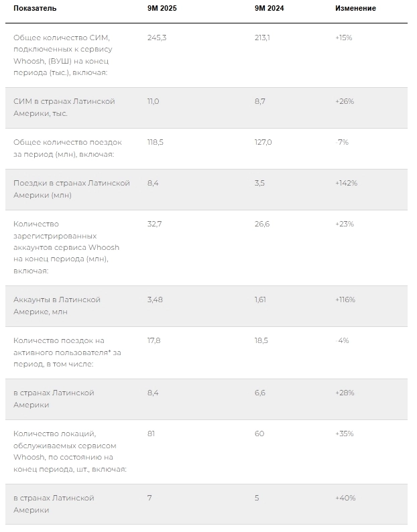
Task: Click the '9М 2025' column header
Action: coord(162,9)
